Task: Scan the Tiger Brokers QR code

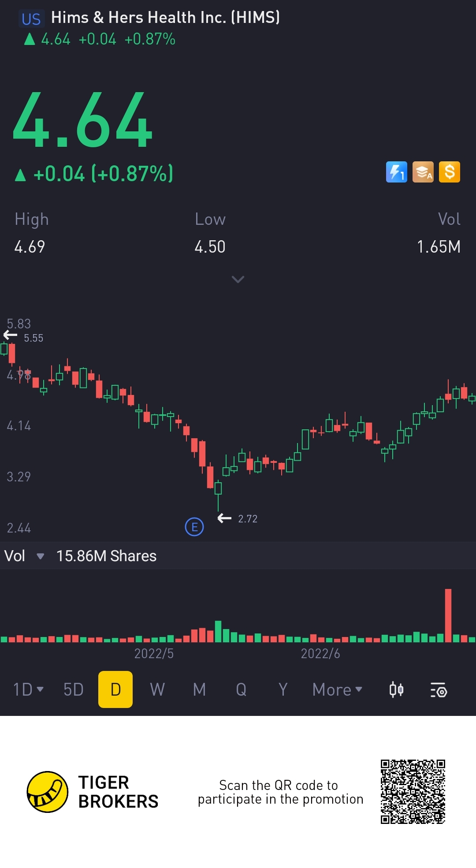Action: [413, 791]
